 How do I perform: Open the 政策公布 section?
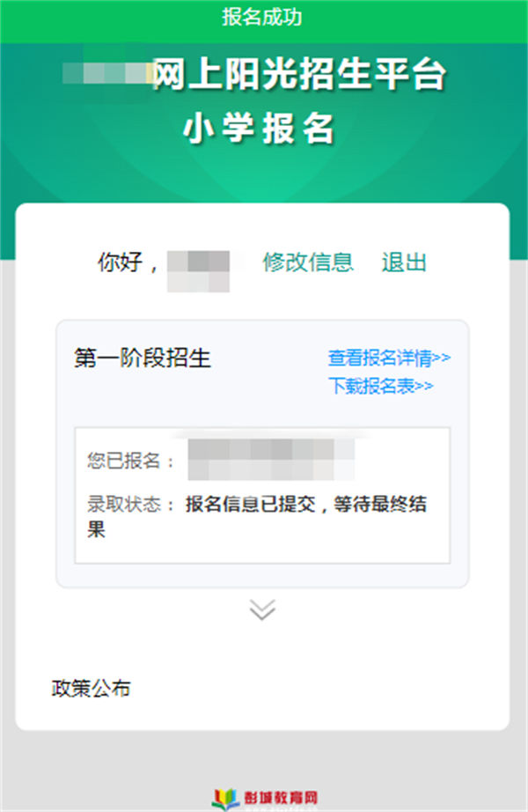click(x=92, y=688)
